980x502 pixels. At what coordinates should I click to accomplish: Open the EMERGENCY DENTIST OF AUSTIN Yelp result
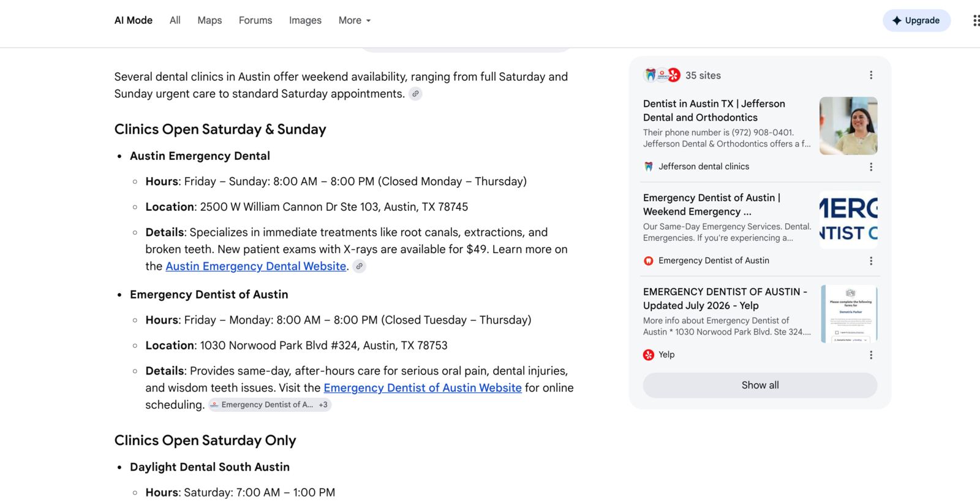(725, 299)
